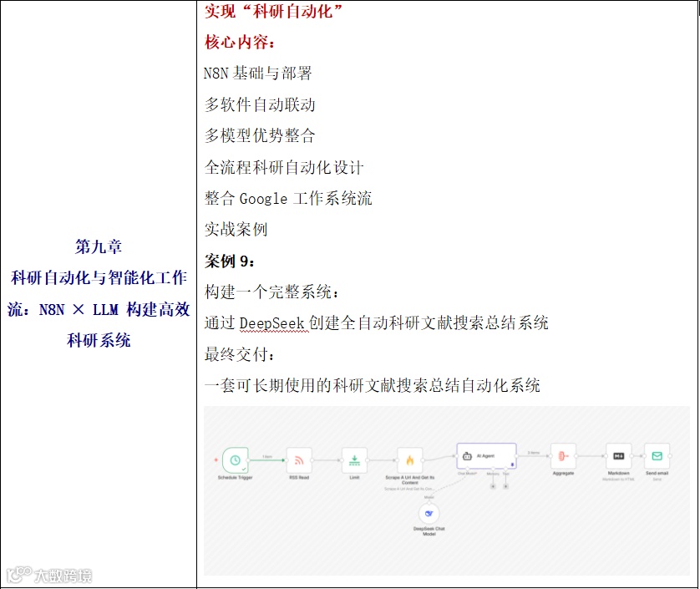Open the Scrape A Url flame node

[410, 460]
